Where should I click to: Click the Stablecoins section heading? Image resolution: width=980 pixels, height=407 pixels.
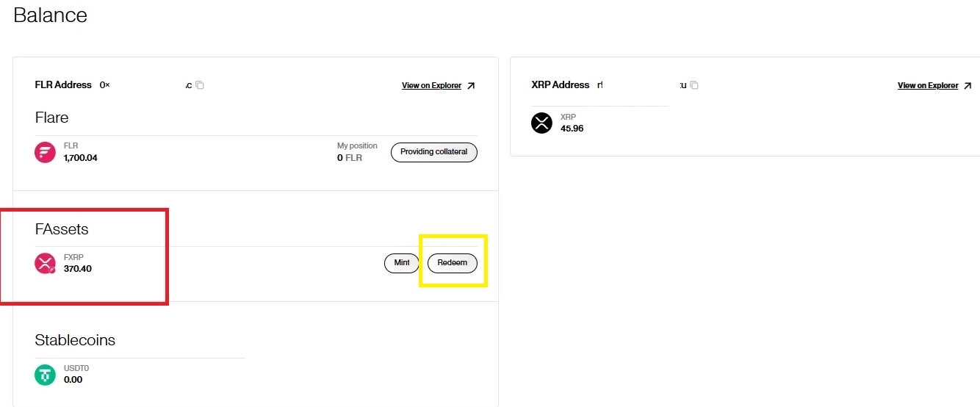(75, 340)
